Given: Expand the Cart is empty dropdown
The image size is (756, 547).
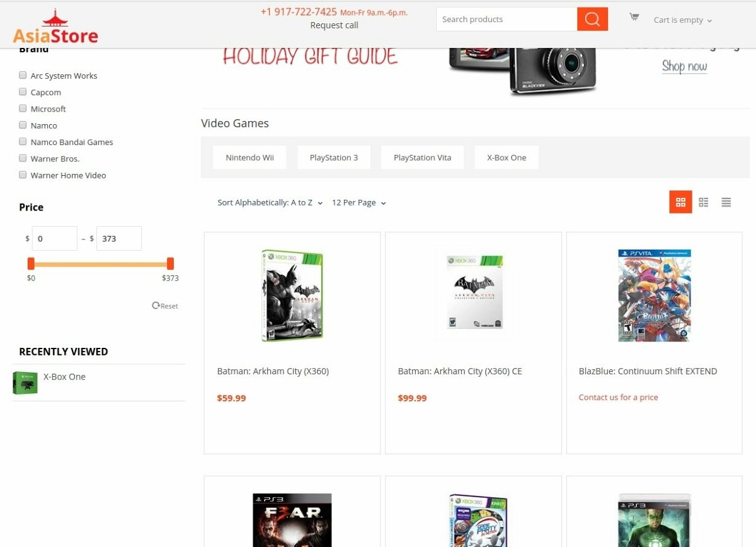Looking at the screenshot, I should coord(683,20).
